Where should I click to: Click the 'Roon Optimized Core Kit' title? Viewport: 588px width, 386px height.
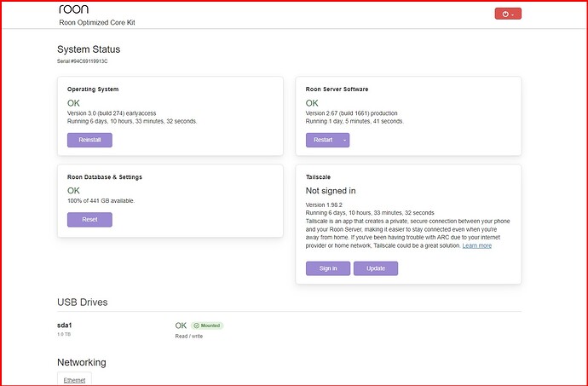97,22
